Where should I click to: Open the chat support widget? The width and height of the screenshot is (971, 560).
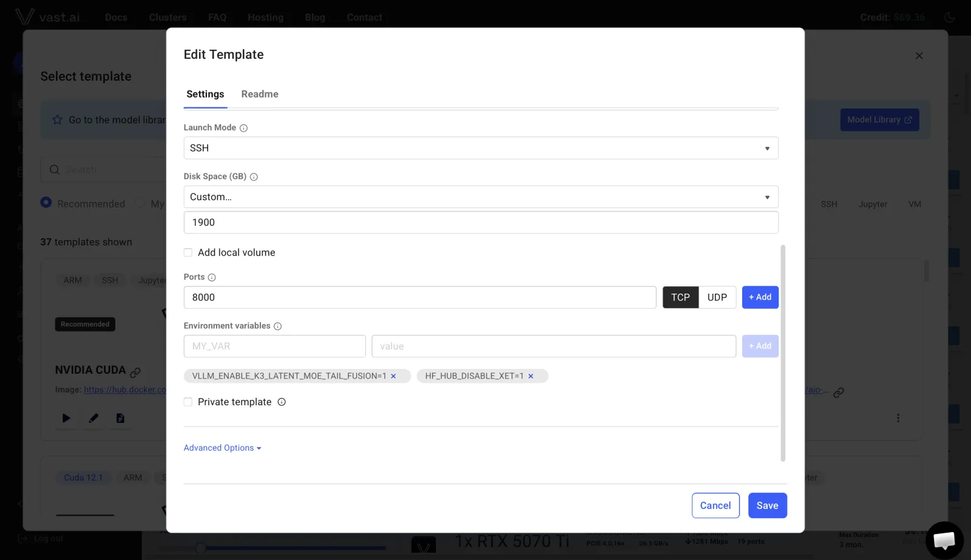944,540
